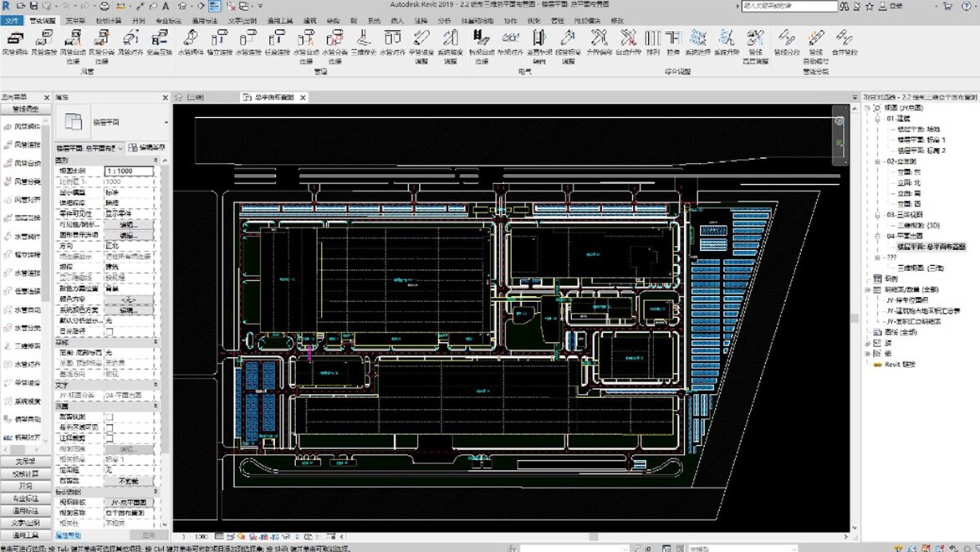Collapse the 明细表/数量 schedules node

tap(868, 289)
